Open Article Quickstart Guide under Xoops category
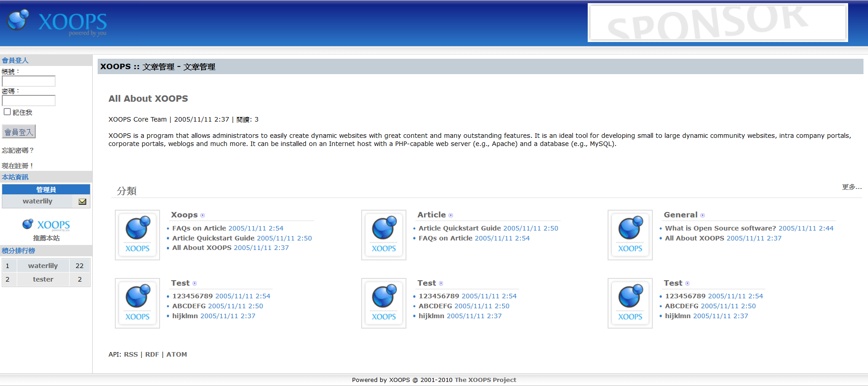 [213, 238]
